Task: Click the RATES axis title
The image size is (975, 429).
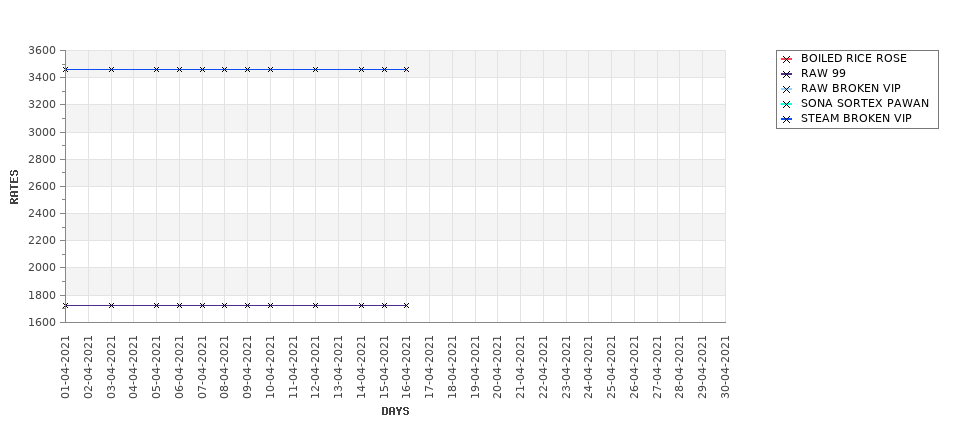Action: [x=14, y=187]
